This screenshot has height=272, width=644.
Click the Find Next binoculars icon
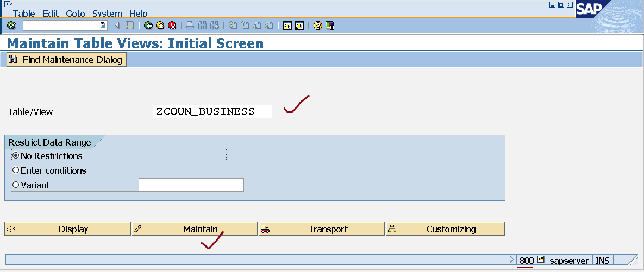(214, 26)
